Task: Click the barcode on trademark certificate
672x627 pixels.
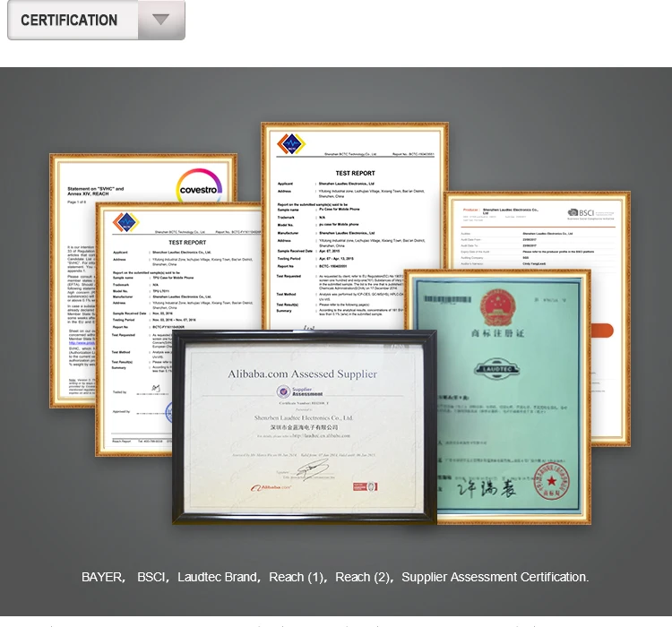Action: point(447,299)
